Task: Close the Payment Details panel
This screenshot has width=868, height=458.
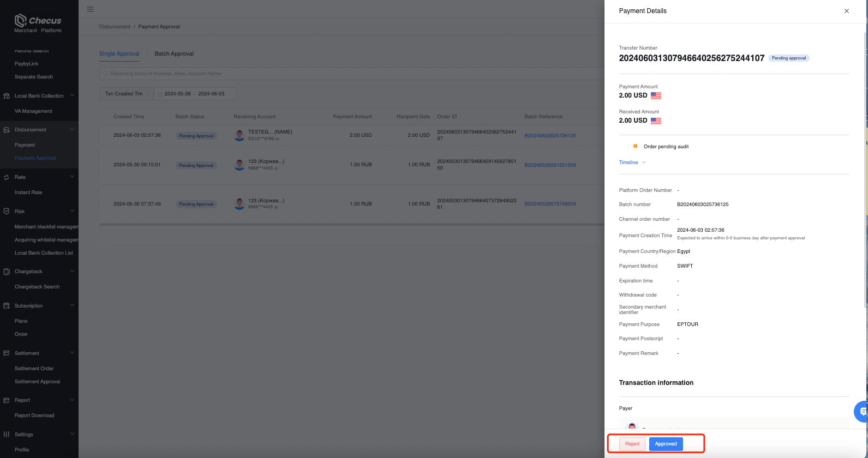Action: point(847,11)
